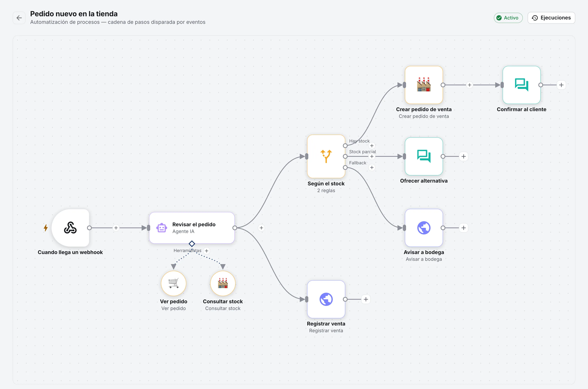Add a node after Confirmar al cliente

click(561, 85)
